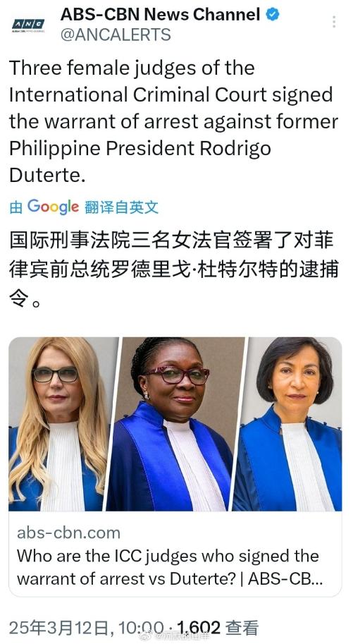Click the 由 translation attribution character
Viewport: 353px width, 644px height.
point(16,207)
